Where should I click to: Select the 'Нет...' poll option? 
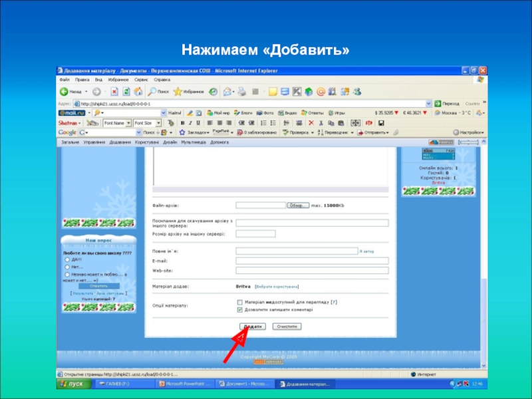click(67, 267)
